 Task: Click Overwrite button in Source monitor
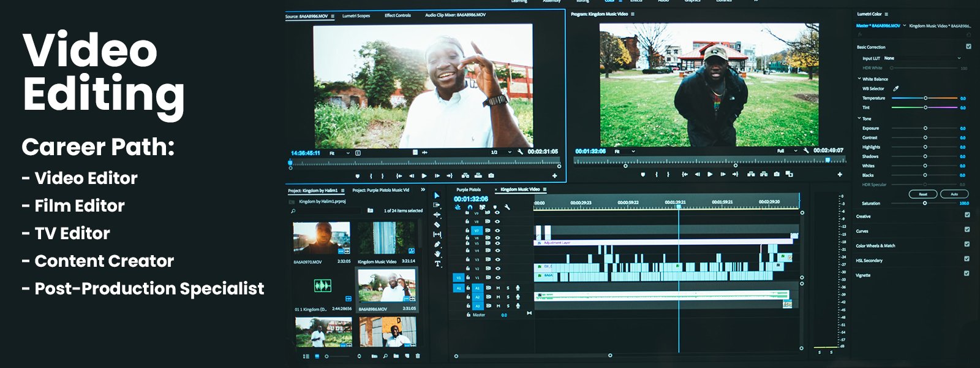coord(478,175)
